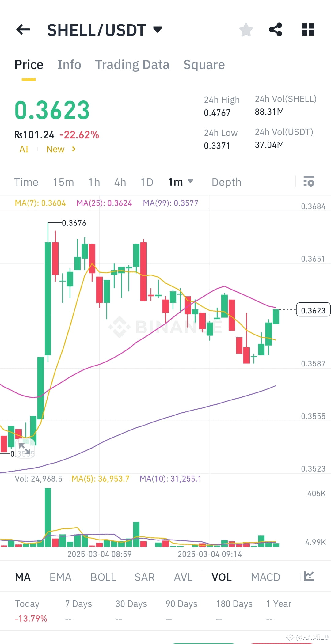Tap the current price label 0.3623
The image size is (331, 644).
coord(313,310)
